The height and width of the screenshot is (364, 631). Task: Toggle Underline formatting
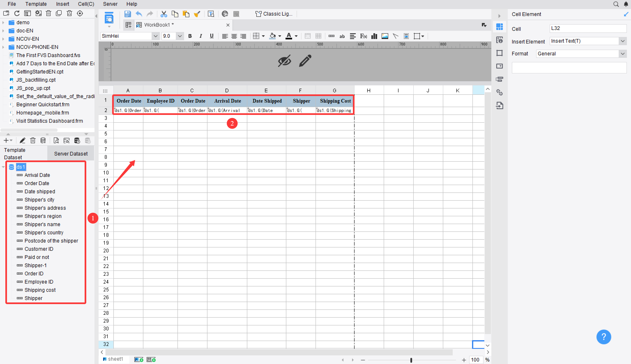point(212,36)
